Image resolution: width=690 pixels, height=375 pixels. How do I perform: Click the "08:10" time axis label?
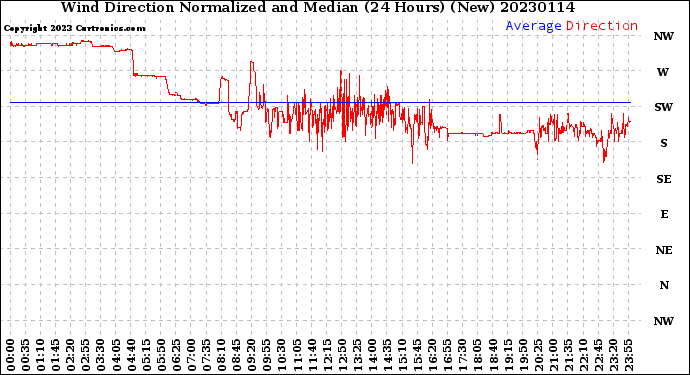coord(221,355)
